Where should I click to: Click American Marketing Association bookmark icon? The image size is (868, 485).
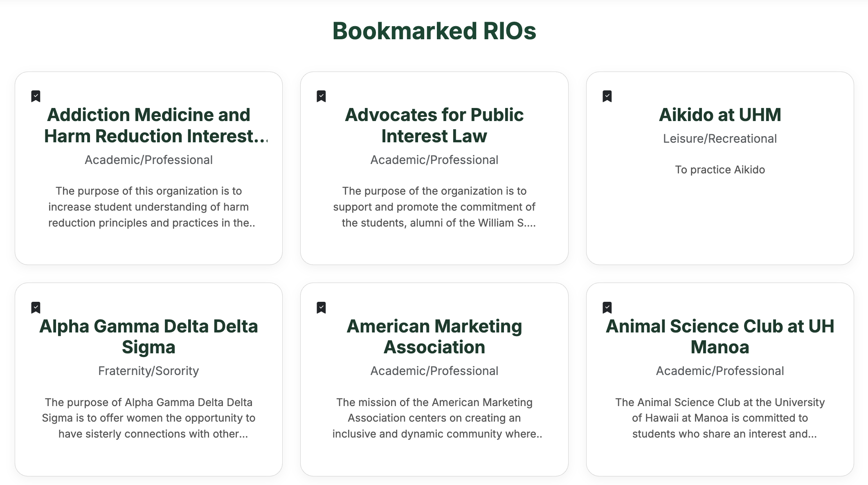pos(322,308)
